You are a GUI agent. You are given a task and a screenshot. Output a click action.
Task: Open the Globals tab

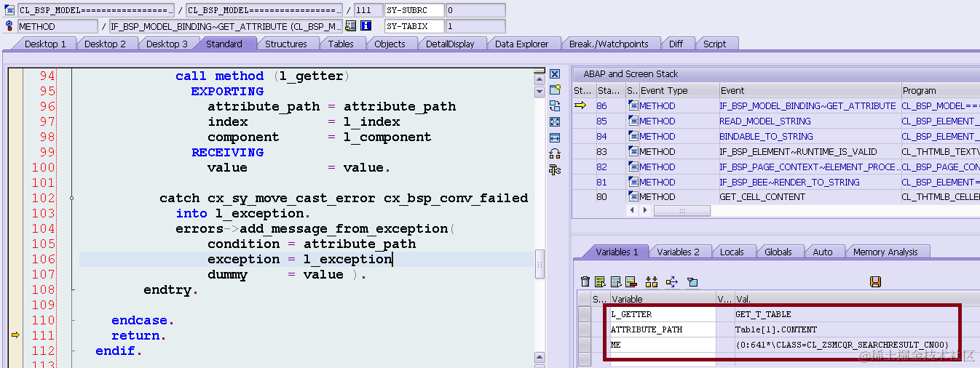[x=778, y=252]
